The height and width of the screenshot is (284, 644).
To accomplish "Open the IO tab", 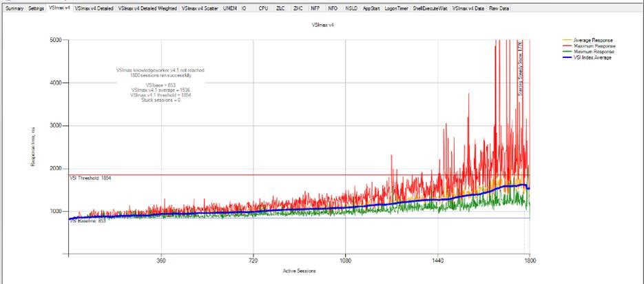I will 244,8.
